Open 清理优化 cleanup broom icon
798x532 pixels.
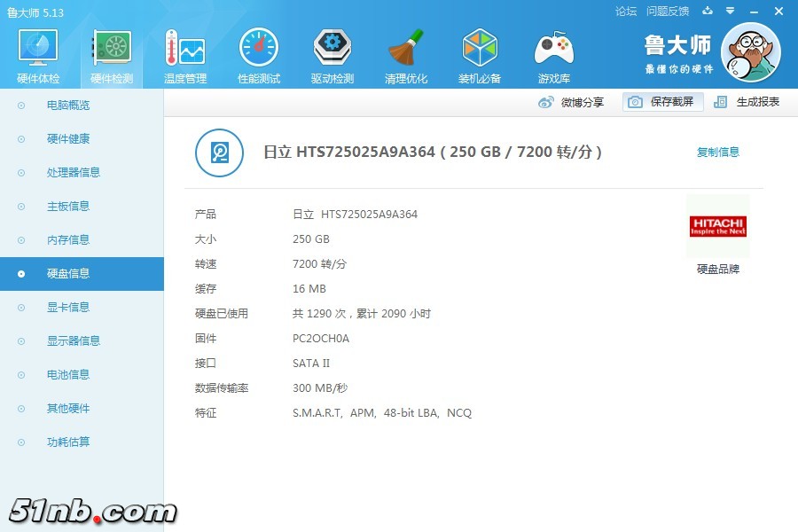[x=406, y=55]
